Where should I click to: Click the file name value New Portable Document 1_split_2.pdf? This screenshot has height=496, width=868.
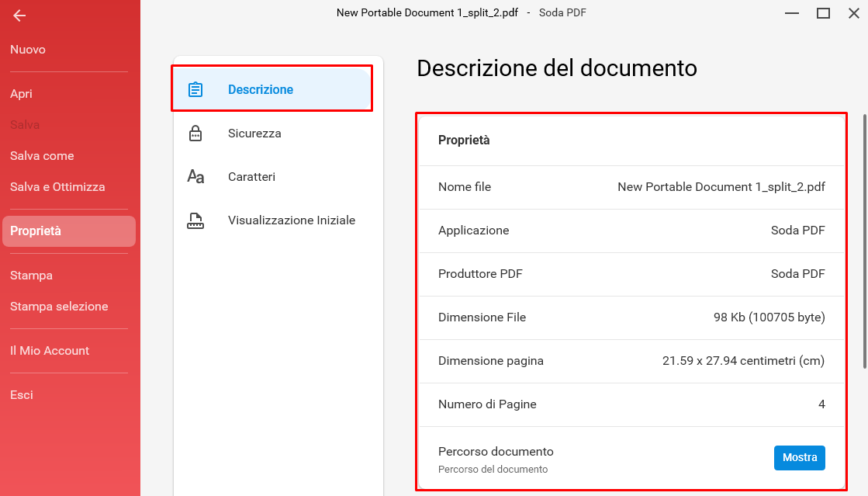point(721,187)
